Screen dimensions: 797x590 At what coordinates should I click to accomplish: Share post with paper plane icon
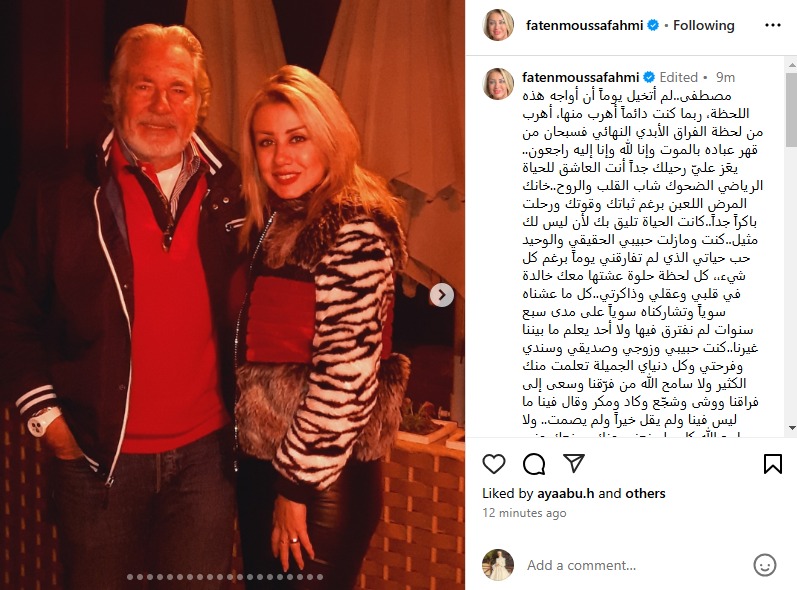coord(574,463)
